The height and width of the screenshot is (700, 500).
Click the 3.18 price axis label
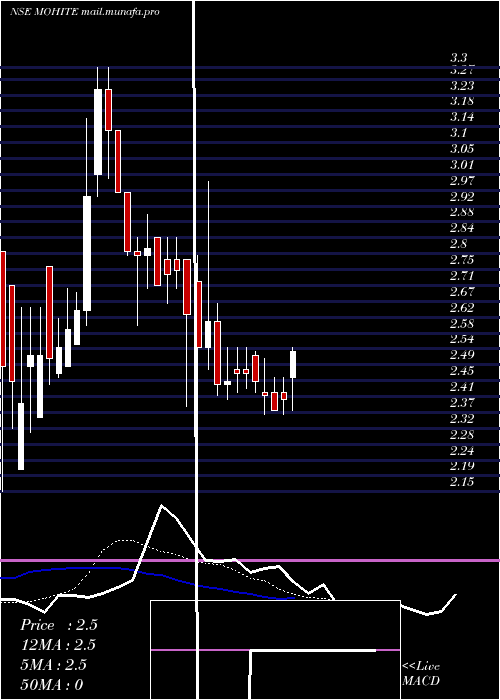point(462,101)
